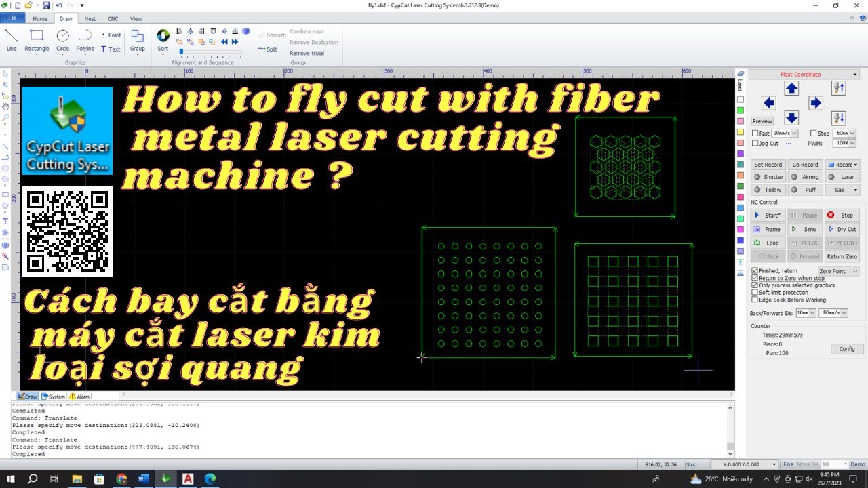Enable the Fast jog checkbox

click(x=755, y=134)
